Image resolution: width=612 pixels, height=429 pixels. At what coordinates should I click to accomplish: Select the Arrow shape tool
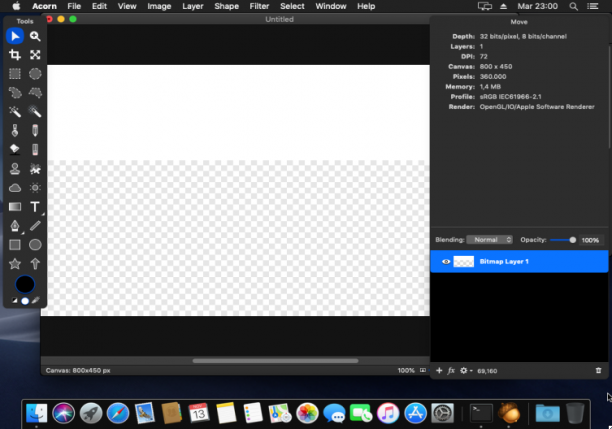[x=35, y=264]
